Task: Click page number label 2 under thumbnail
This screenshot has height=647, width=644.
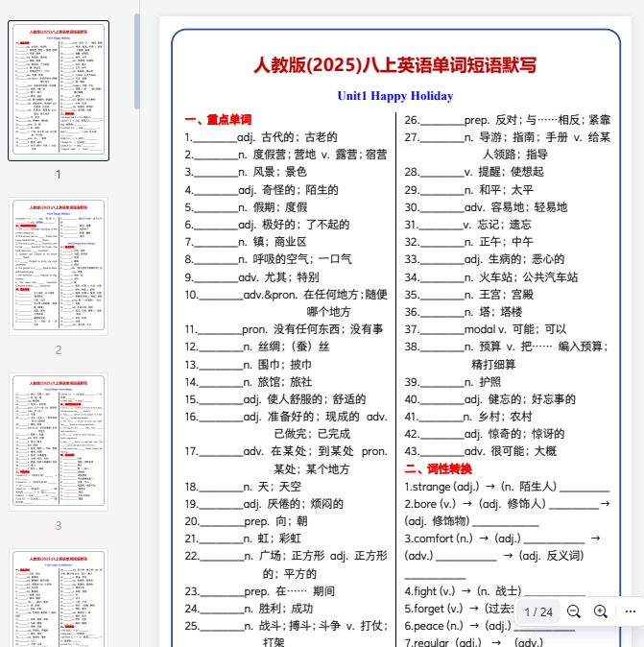Action: [x=59, y=350]
